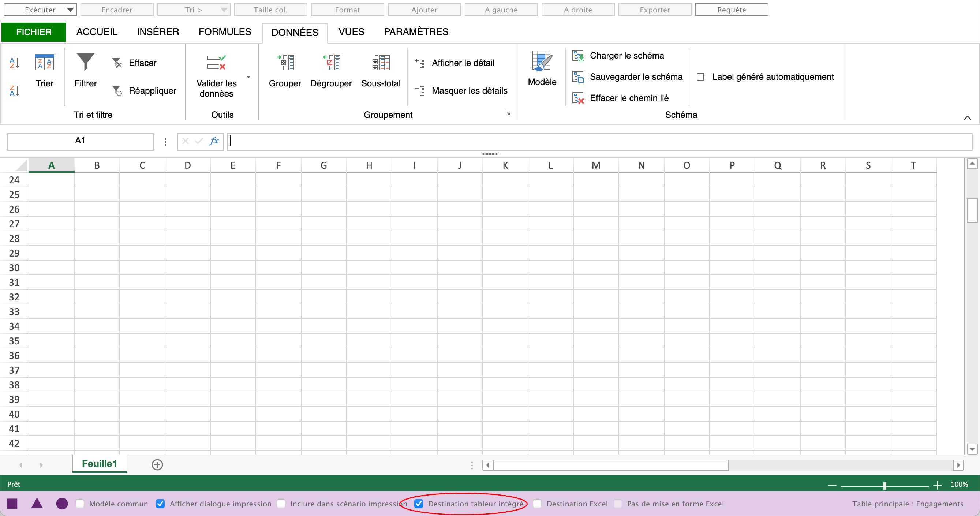980x516 pixels.
Task: Click the Exporter button
Action: click(x=654, y=8)
